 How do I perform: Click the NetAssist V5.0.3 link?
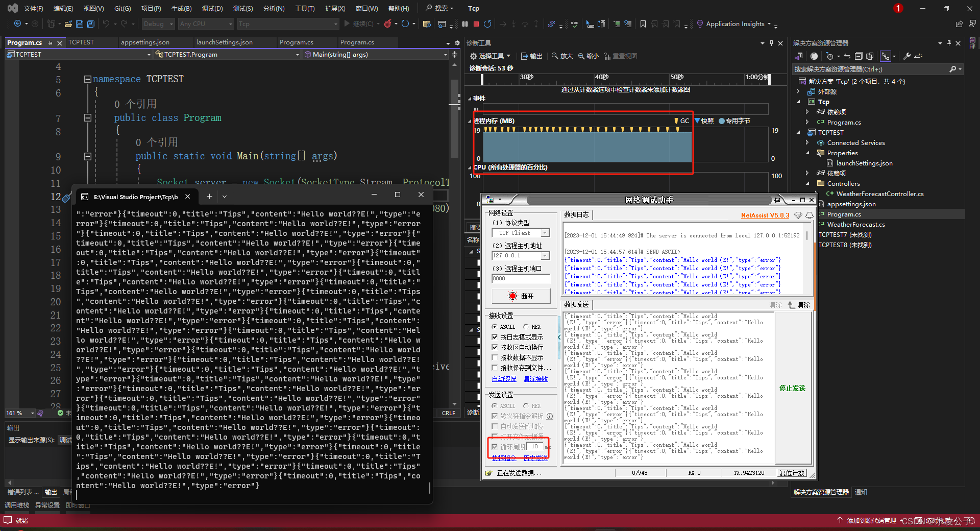(765, 215)
